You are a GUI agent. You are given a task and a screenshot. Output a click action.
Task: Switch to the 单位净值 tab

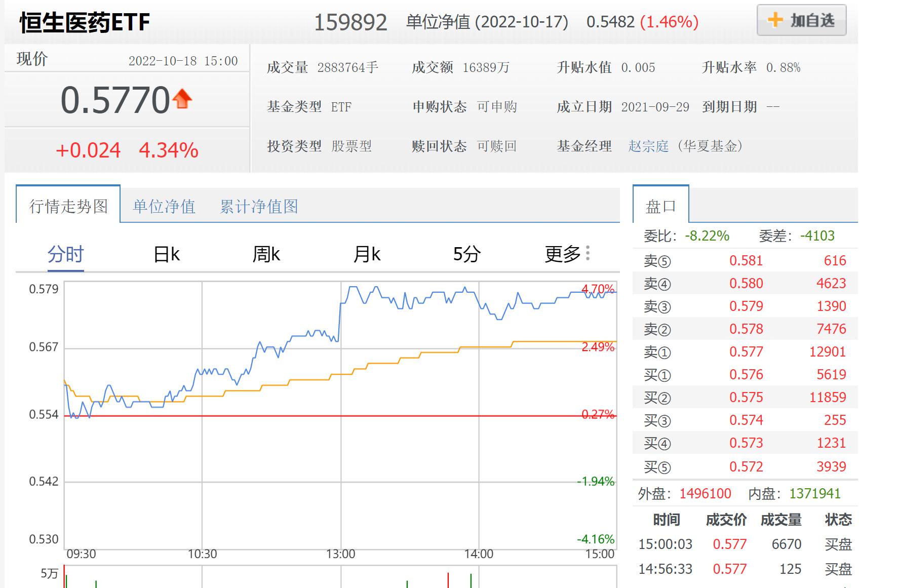[x=164, y=206]
